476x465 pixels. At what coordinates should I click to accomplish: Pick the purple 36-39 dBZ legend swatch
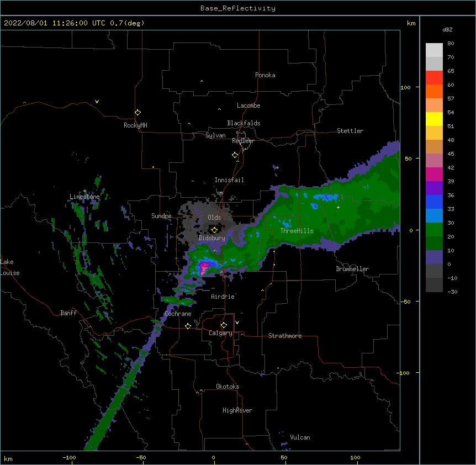434,188
